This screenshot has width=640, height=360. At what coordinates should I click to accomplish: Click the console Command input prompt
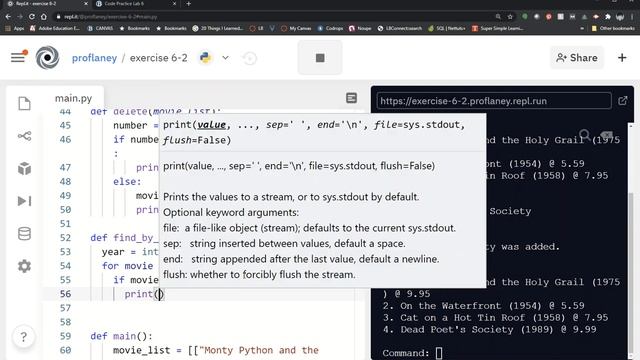click(x=439, y=353)
